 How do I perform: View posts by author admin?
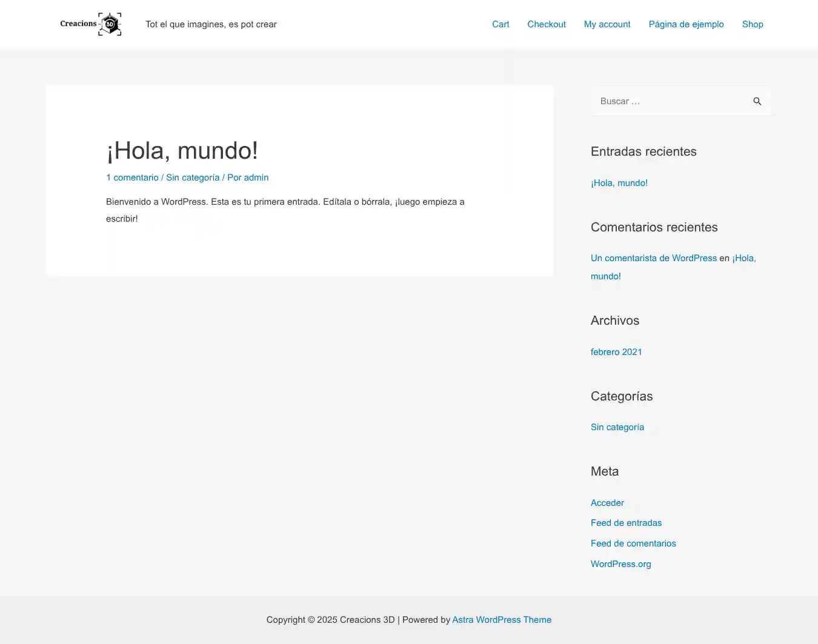(x=256, y=178)
